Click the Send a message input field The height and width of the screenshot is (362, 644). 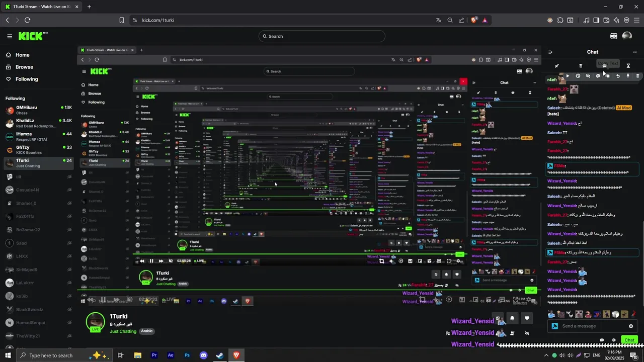click(x=593, y=326)
